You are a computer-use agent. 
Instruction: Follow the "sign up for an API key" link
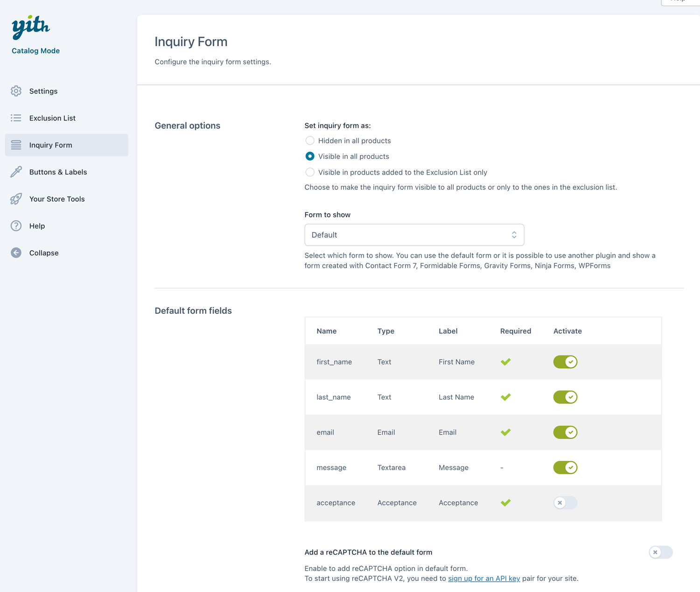coord(484,578)
